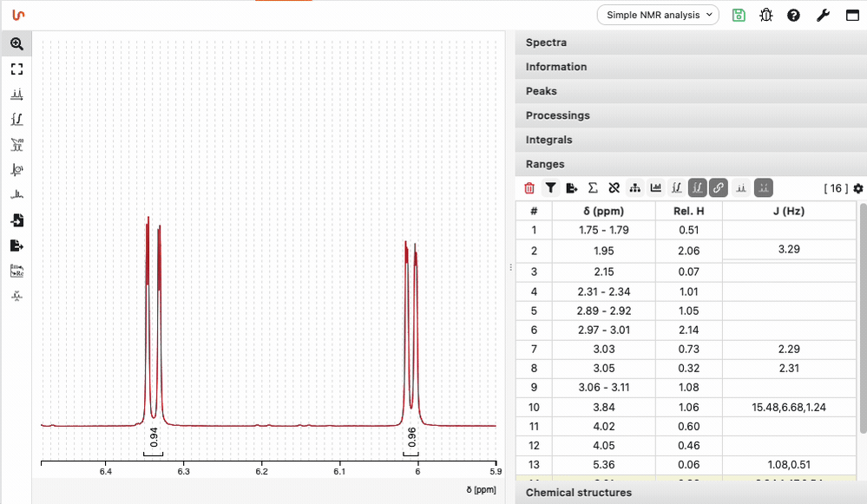This screenshot has height=504, width=867.
Task: Select the integral tool in sidebar
Action: [x=16, y=119]
